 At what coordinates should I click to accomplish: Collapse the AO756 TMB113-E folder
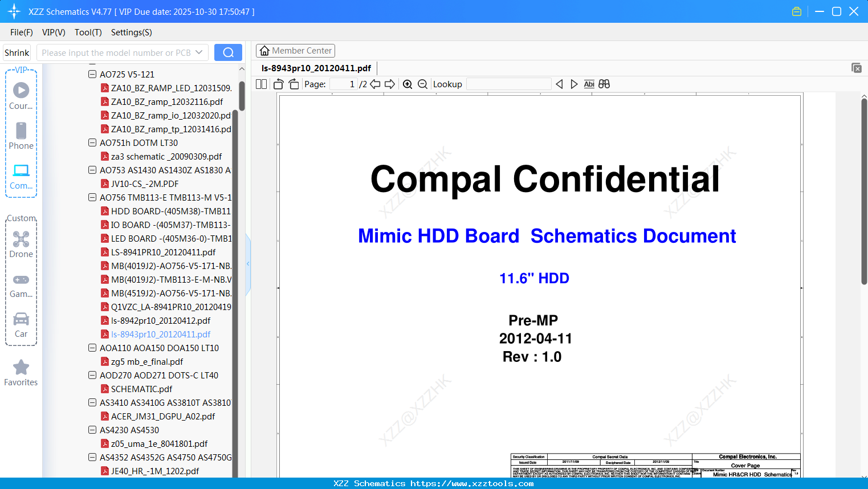coord(92,197)
